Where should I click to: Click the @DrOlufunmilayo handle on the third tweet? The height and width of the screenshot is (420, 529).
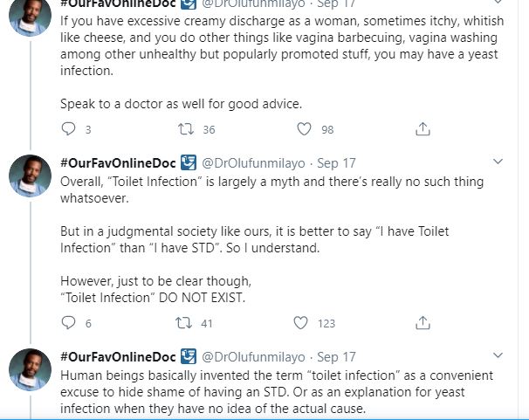click(x=254, y=357)
